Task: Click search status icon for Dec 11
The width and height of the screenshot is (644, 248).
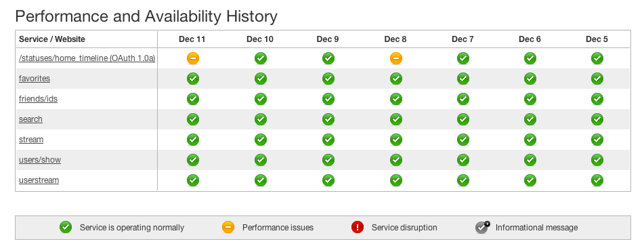Action: tap(192, 119)
